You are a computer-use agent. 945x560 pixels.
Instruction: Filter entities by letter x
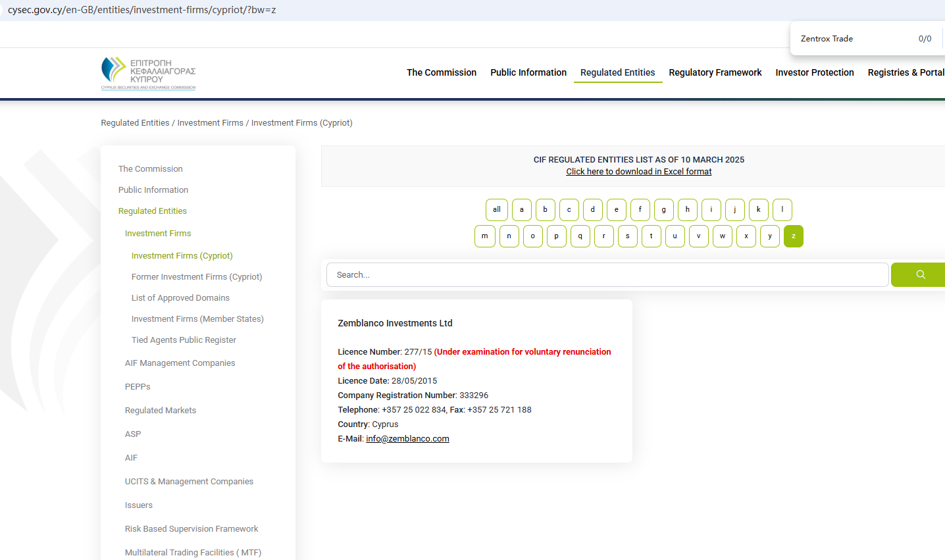coord(746,236)
